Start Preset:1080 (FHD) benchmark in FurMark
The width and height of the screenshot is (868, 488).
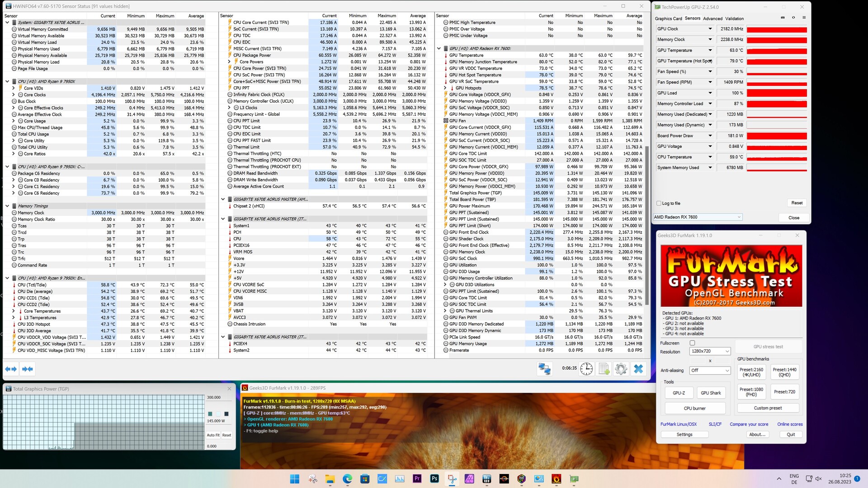pyautogui.click(x=751, y=392)
